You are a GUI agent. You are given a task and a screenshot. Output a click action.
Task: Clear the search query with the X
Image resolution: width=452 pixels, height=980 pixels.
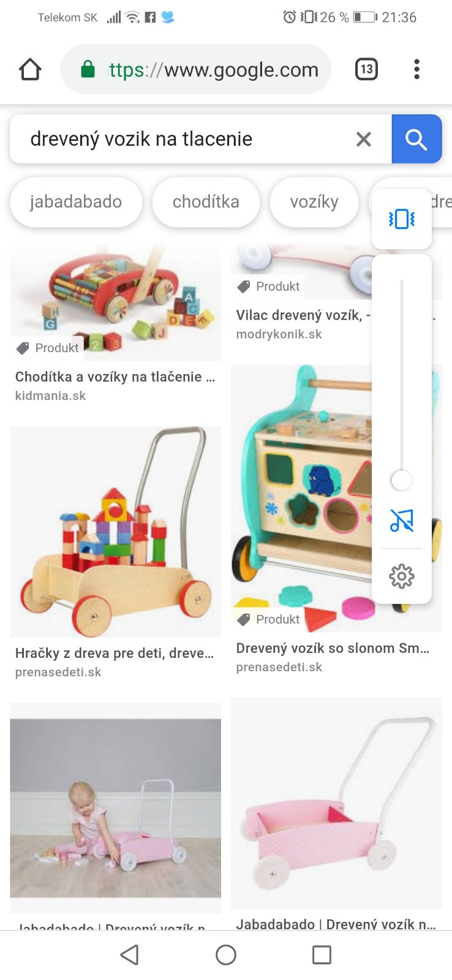pyautogui.click(x=364, y=139)
